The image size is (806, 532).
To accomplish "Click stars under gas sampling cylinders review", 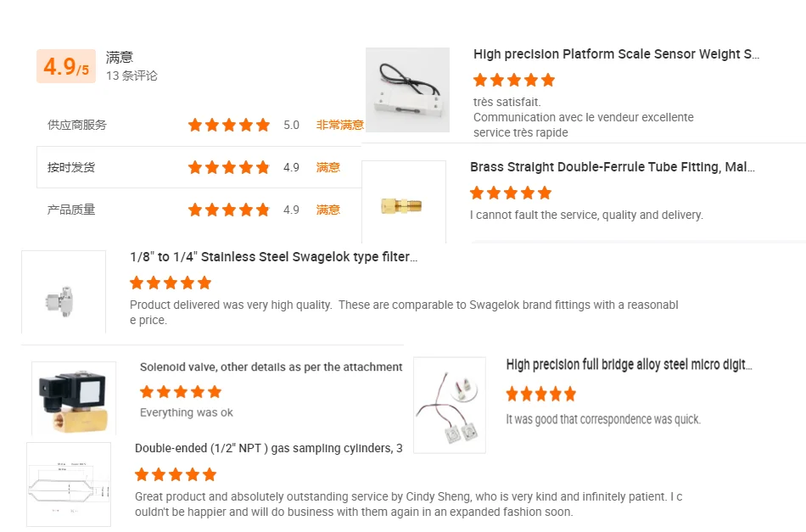I will pos(175,474).
